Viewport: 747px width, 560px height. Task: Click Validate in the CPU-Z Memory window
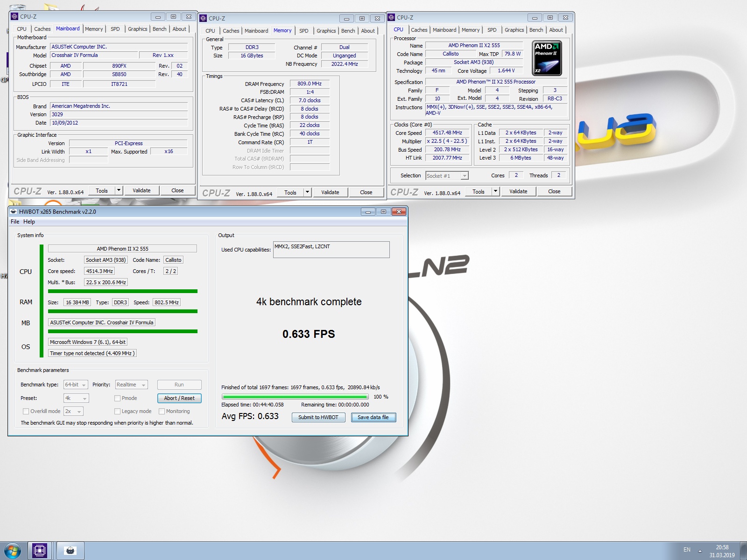[x=330, y=192]
